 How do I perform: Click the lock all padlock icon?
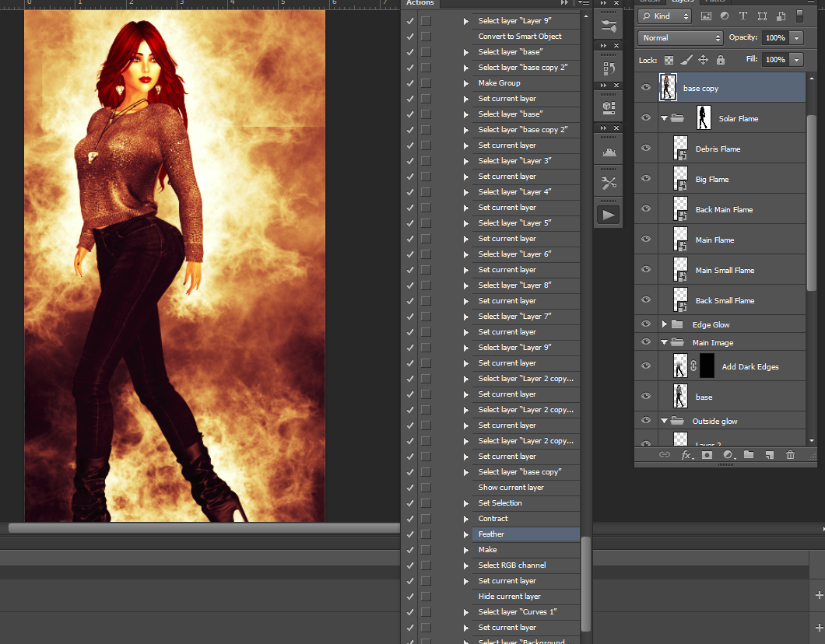pyautogui.click(x=721, y=60)
